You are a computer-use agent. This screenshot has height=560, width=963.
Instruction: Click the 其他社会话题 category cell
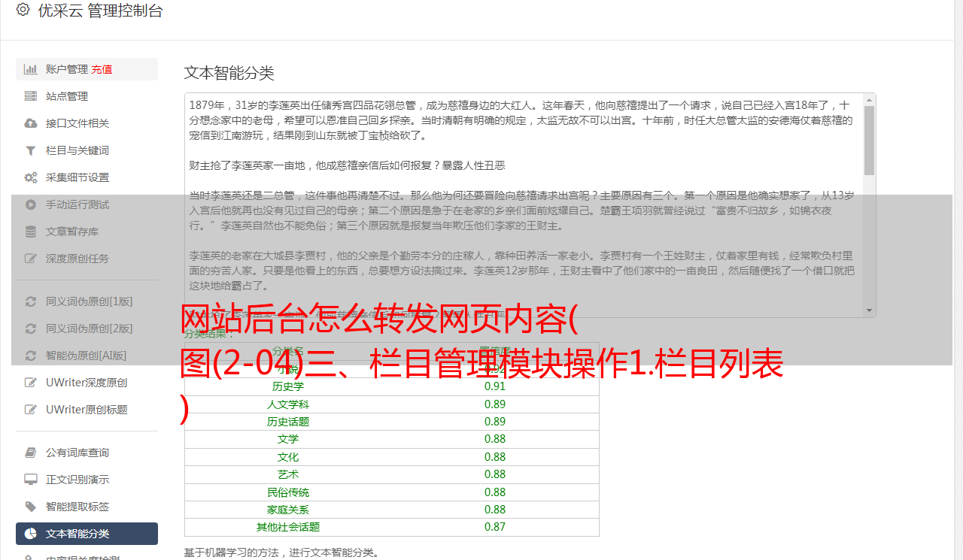click(x=288, y=527)
